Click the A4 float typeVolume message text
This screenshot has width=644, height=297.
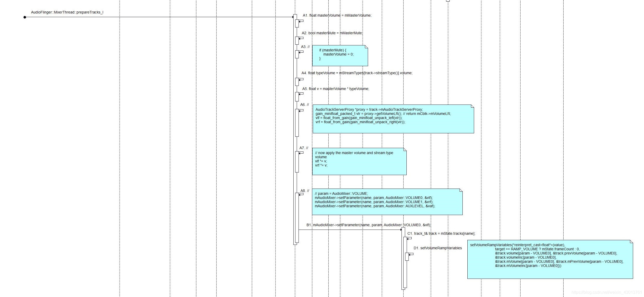(x=357, y=73)
